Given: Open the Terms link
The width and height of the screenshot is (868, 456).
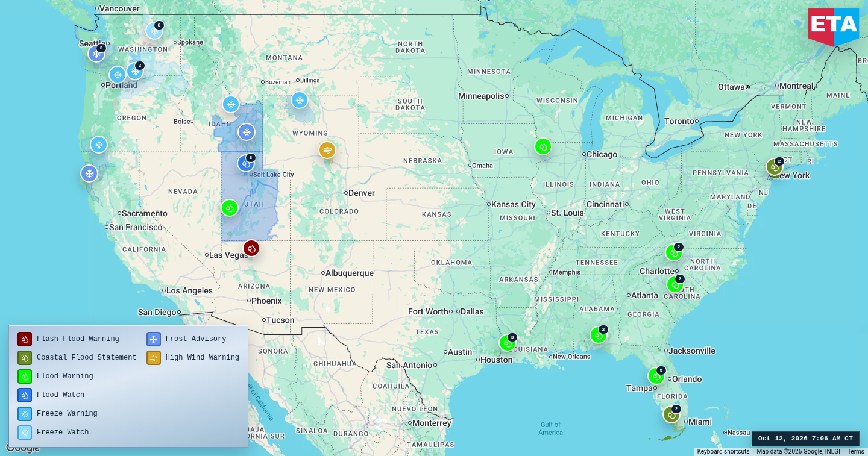Looking at the screenshot, I should point(855,452).
